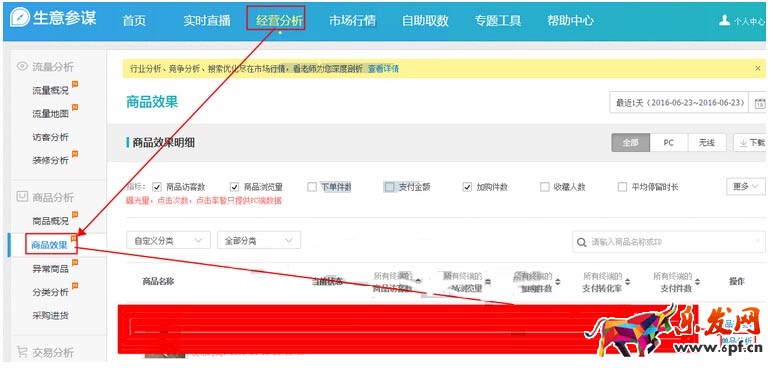
Task: Expand the 自定义分类 dropdown
Action: pos(168,241)
